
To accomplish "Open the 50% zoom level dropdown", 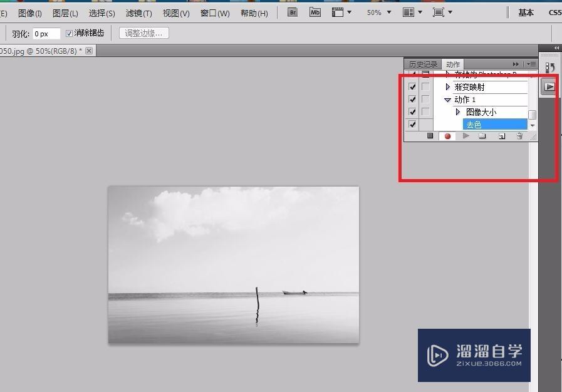I will tap(378, 13).
